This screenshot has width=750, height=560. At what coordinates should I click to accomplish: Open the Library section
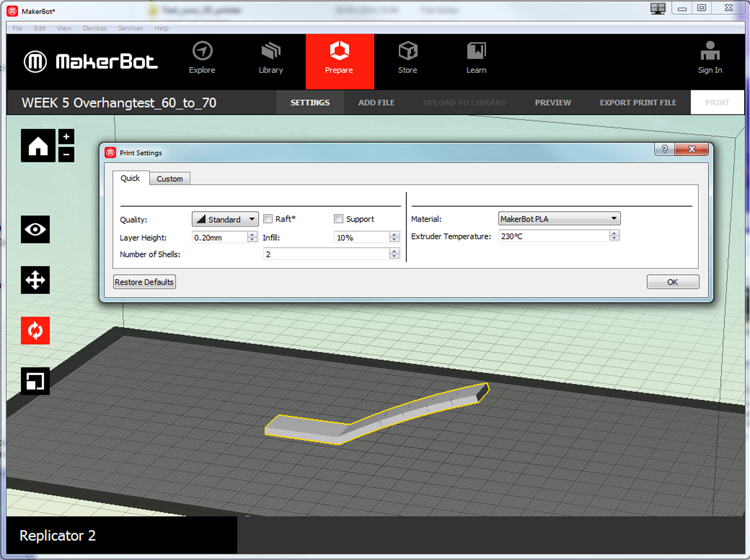coord(271,58)
